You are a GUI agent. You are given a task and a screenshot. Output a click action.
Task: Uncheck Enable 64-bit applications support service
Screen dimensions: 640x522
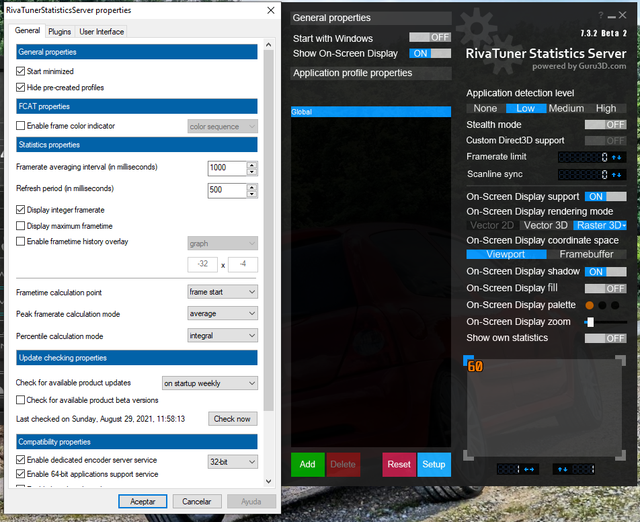(x=20, y=474)
